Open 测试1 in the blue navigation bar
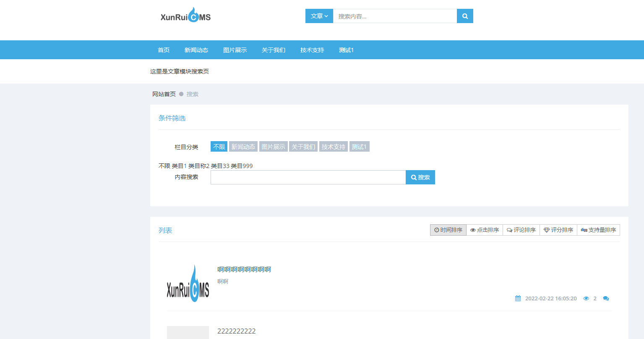The height and width of the screenshot is (339, 644). (347, 50)
